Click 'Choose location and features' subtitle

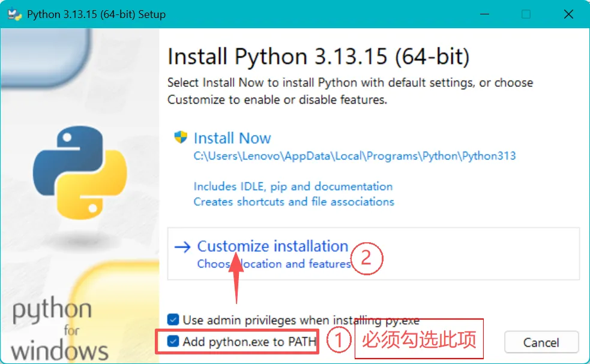tap(274, 264)
